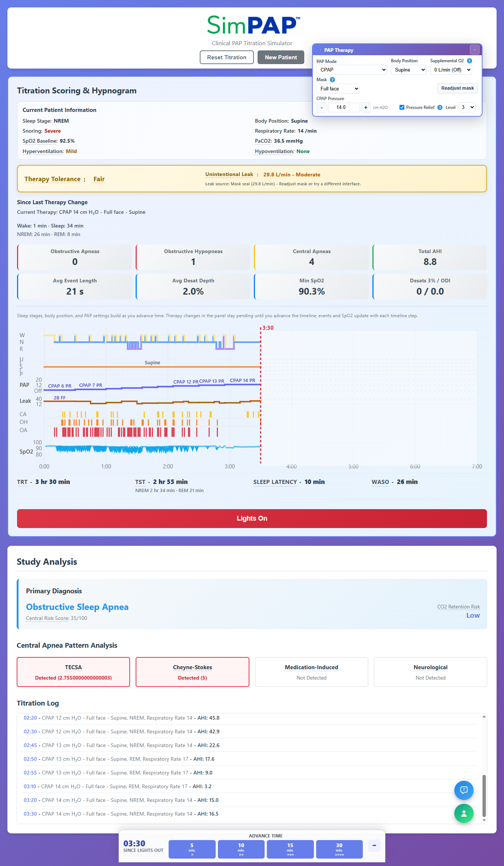Advance time by 15 minutes
Viewport: 504px width, 866px height.
tap(290, 849)
